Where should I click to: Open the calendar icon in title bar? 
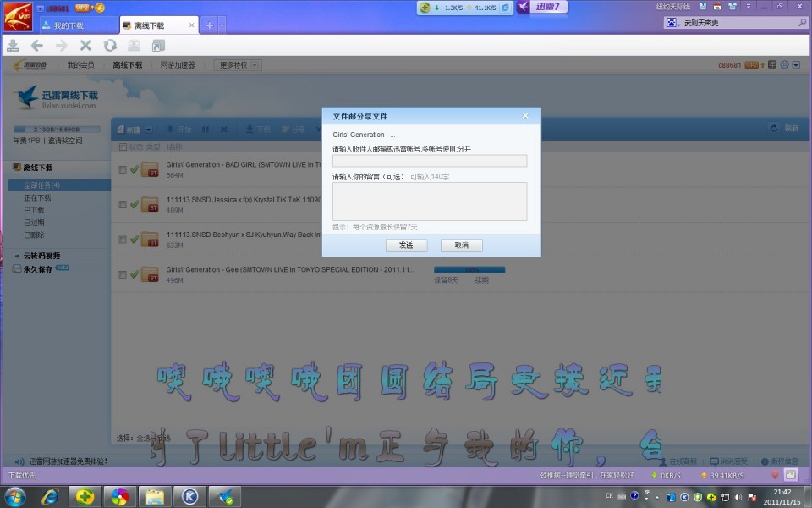pyautogui.click(x=717, y=6)
